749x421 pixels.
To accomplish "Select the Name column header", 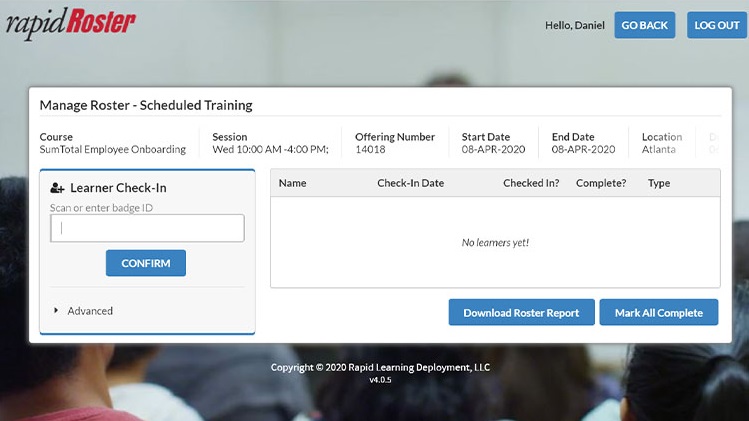I will pos(292,184).
